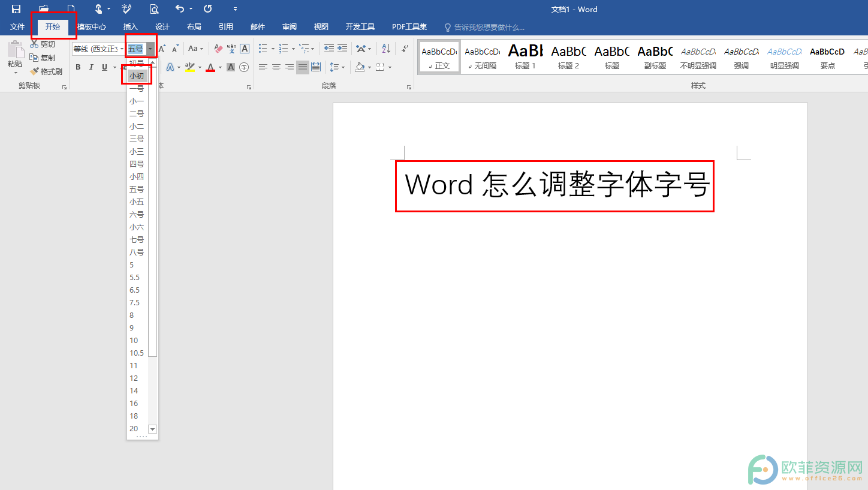Toggle Bold formatting
Screen dimensions: 868x490
pos(78,67)
